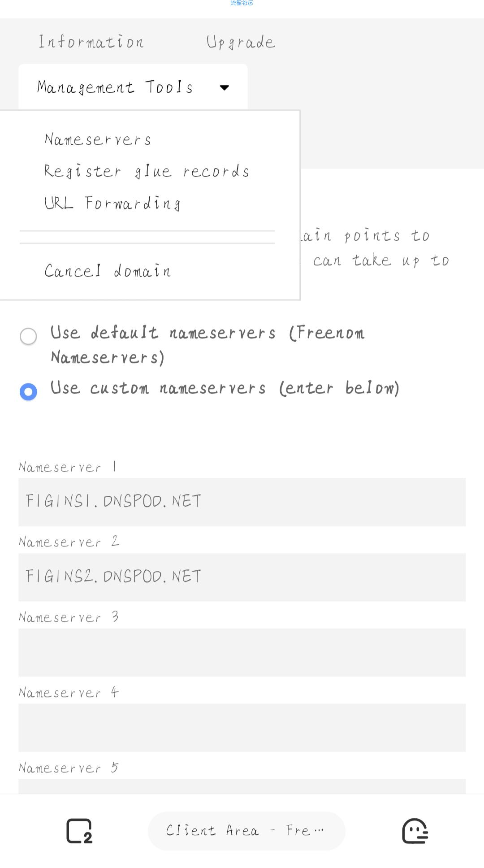
Task: Click the Use default nameservers label text
Action: pyautogui.click(x=207, y=345)
